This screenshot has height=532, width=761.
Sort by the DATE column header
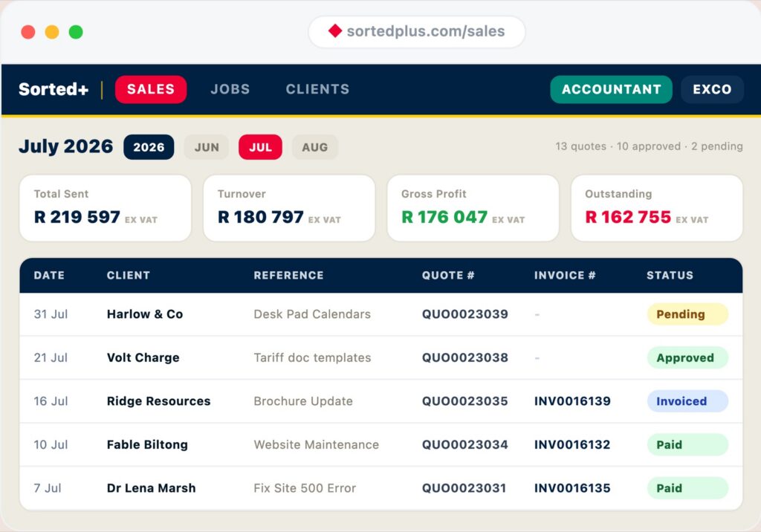coord(49,275)
